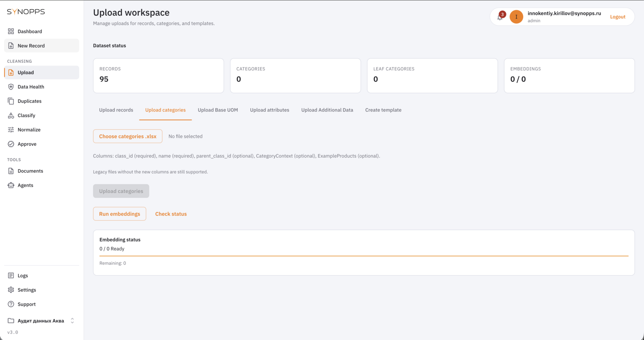Image resolution: width=644 pixels, height=340 pixels.
Task: Click the embedding status progress bar
Action: (x=364, y=256)
